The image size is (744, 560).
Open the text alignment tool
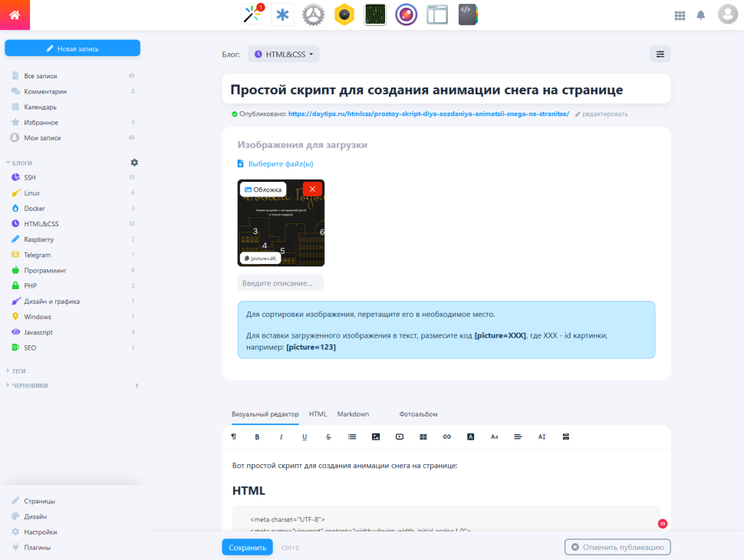pos(518,436)
